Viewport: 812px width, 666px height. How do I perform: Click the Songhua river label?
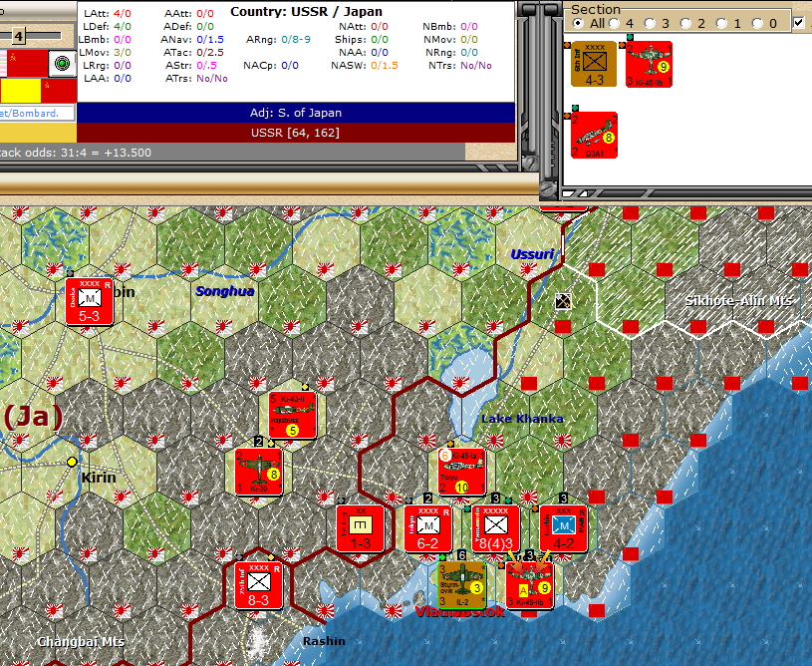click(x=225, y=291)
